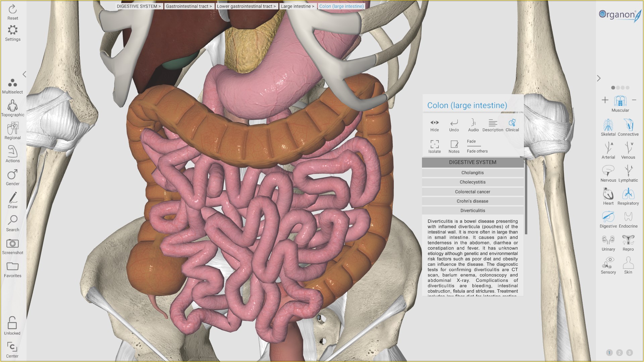This screenshot has width=644, height=362.
Task: Navigate to Large intestine breadcrumb
Action: click(x=297, y=6)
